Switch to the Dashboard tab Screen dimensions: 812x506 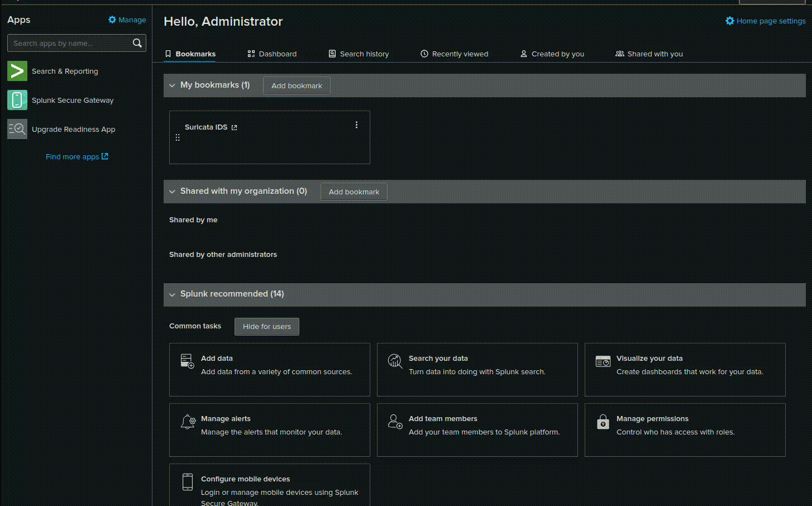[x=272, y=54]
